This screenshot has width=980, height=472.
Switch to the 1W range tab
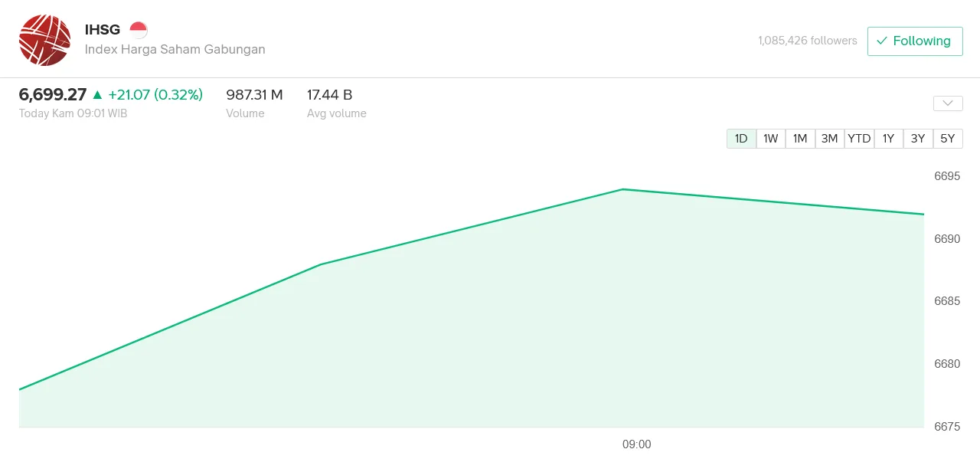[x=771, y=139]
